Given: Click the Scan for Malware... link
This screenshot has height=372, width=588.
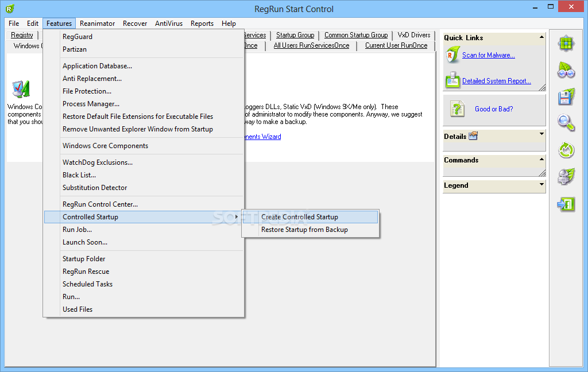Looking at the screenshot, I should (488, 55).
